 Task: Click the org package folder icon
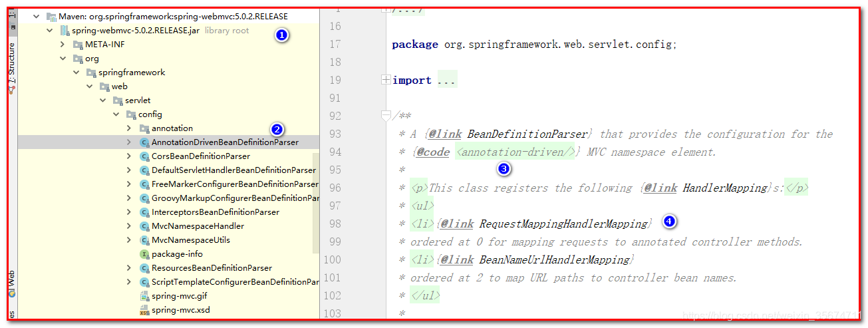pos(78,58)
